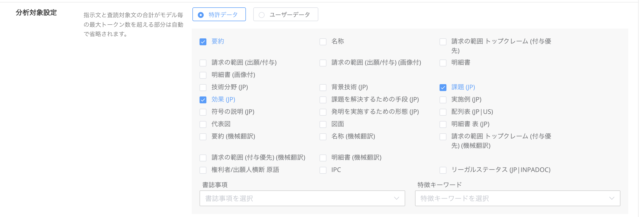The height and width of the screenshot is (217, 644).
Task: Check the 実施例 (JP) checkbox
Action: pos(443,100)
